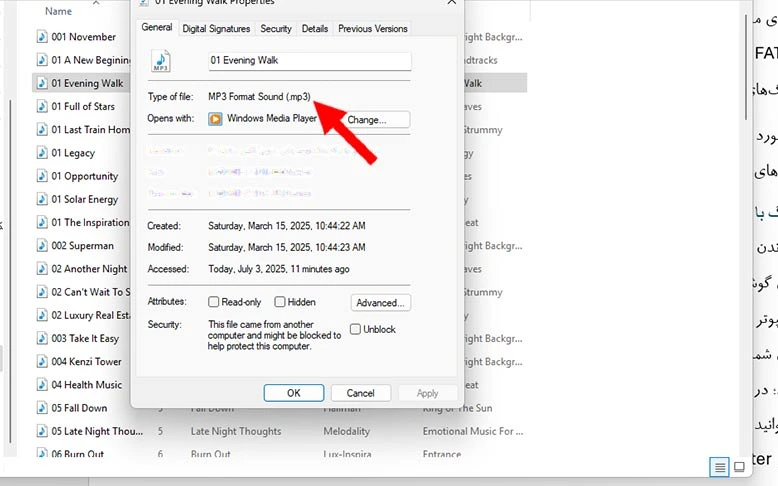Click the audio icon for 002 Superman
Viewport: 778px width, 486px height.
[x=42, y=246]
